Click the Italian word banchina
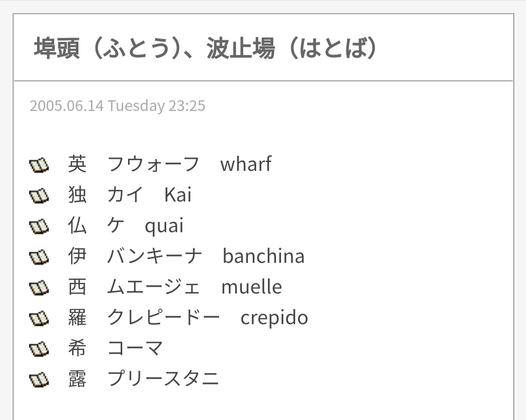Screen dimensions: 526x420 point(263,256)
